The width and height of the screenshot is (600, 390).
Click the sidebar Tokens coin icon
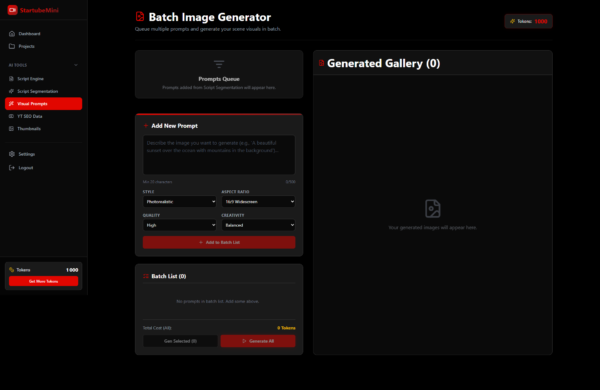point(11,270)
